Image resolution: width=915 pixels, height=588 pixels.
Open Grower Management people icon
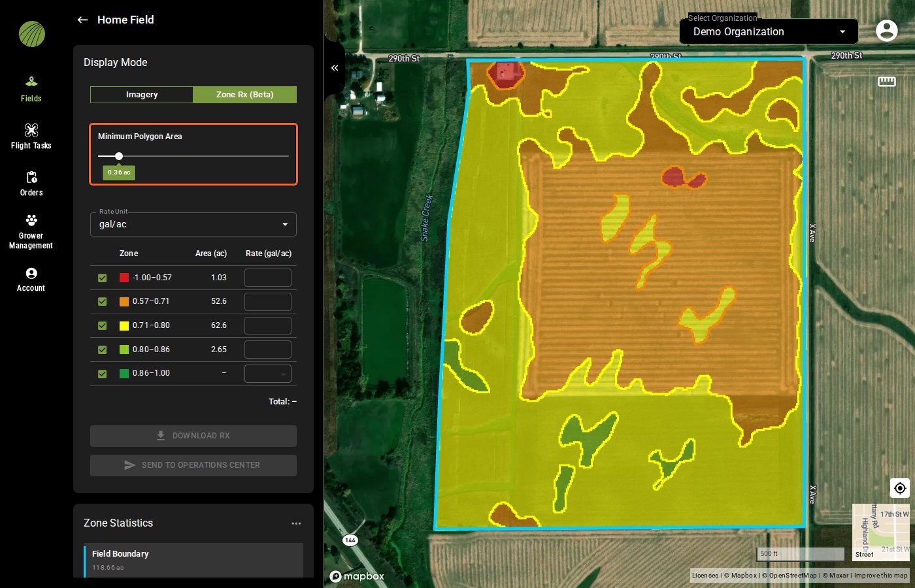click(31, 220)
